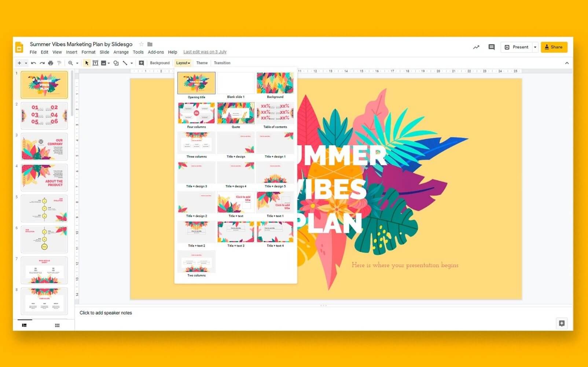Click the Zoom tool icon
Viewport: 588px width, 367px height.
[71, 63]
